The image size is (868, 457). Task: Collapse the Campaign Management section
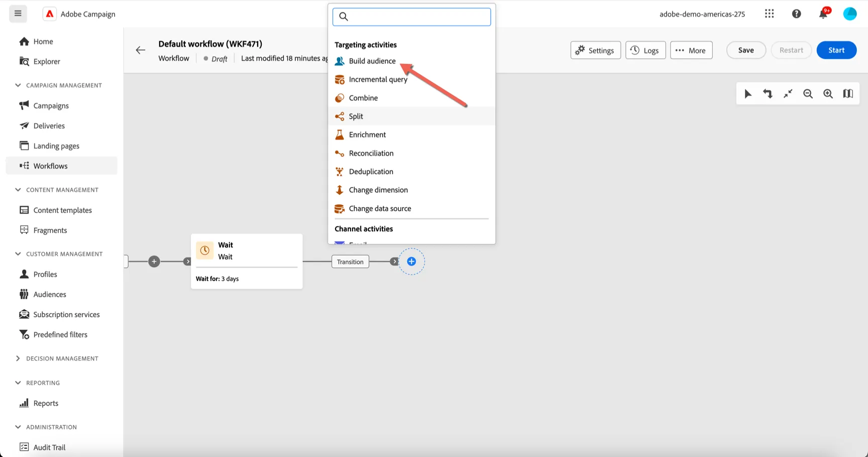point(18,85)
